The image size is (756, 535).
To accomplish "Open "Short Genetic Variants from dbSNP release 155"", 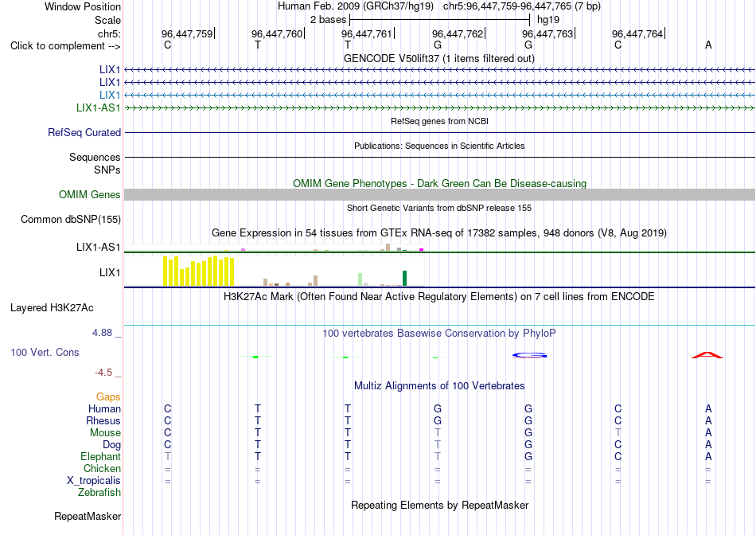I will [x=439, y=208].
